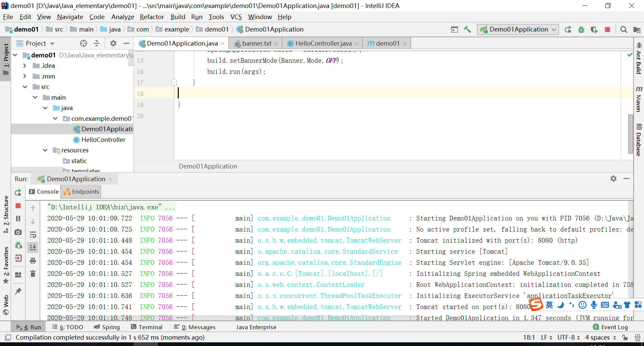
Task: Pause output in Run panel
Action: 18,219
